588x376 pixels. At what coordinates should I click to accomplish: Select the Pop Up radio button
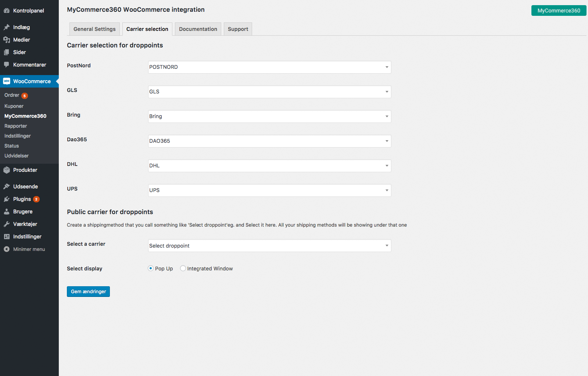[x=151, y=268]
